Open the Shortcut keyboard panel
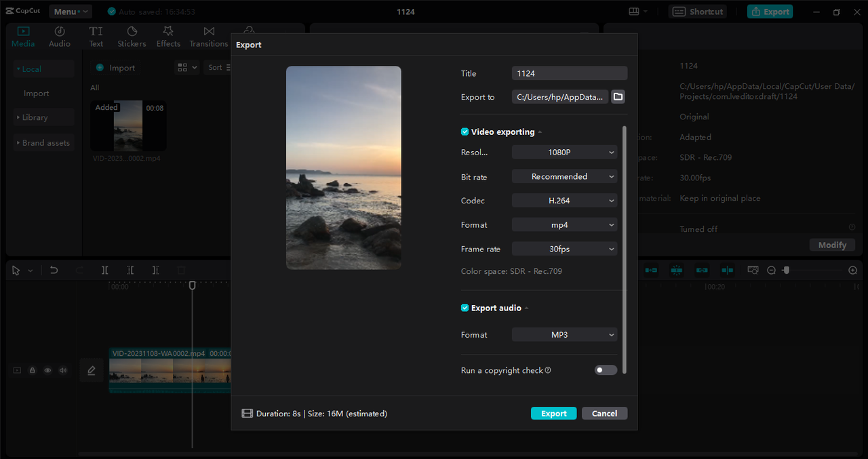This screenshot has height=459, width=868. click(698, 12)
